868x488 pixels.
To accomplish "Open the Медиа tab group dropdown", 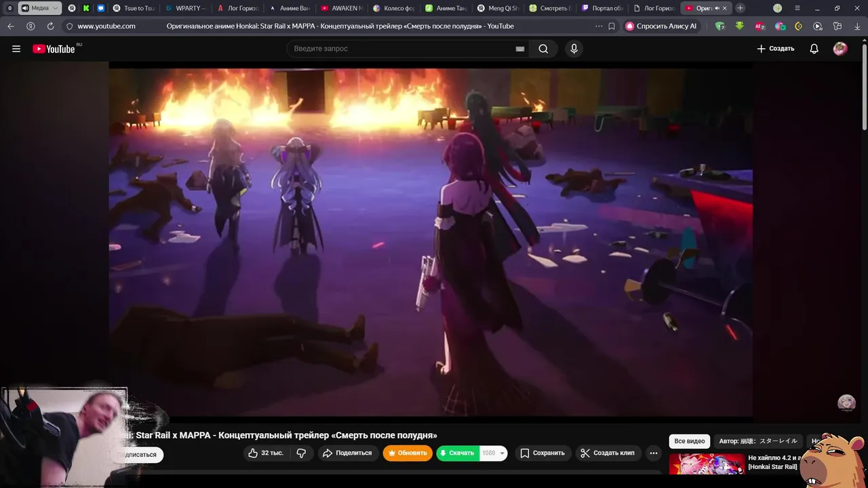I will click(x=40, y=8).
